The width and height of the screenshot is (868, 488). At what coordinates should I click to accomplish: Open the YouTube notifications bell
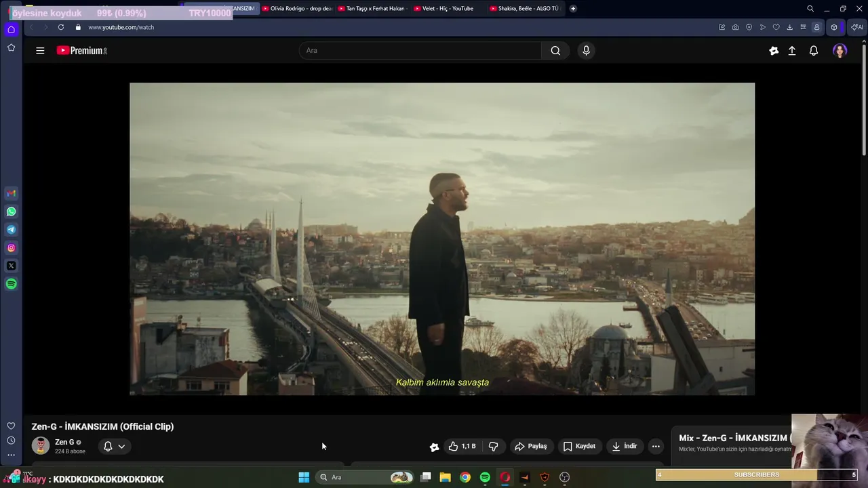coord(814,50)
